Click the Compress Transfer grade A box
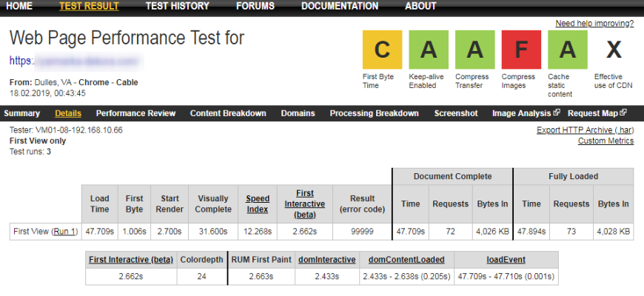Screen dimensions: 644x296 point(474,50)
